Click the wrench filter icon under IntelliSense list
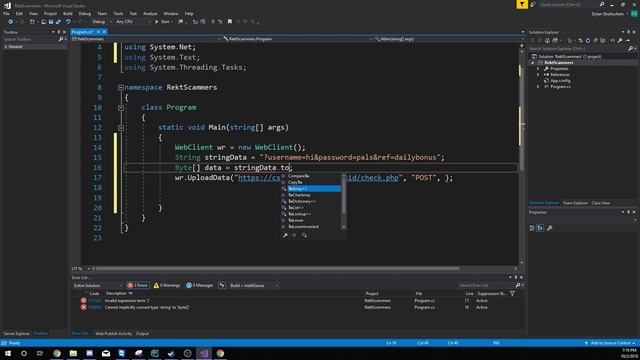The image size is (640, 360). [285, 235]
